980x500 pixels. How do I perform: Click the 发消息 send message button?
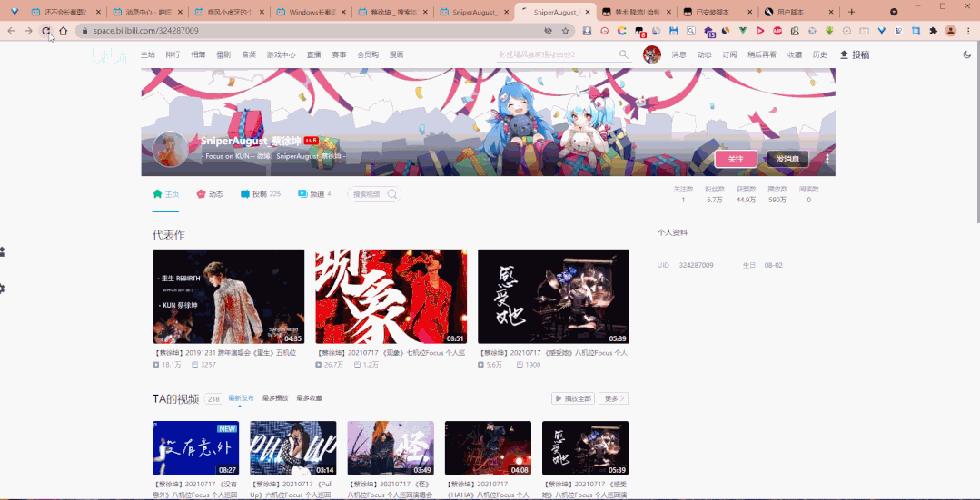(x=787, y=159)
